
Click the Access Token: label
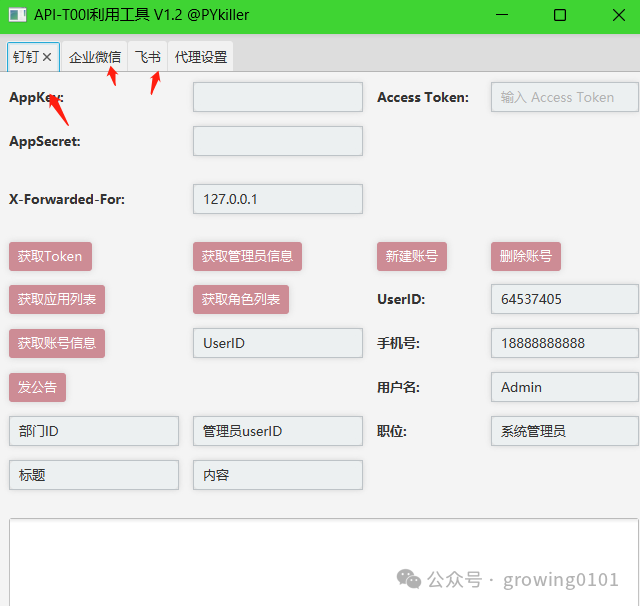[423, 98]
